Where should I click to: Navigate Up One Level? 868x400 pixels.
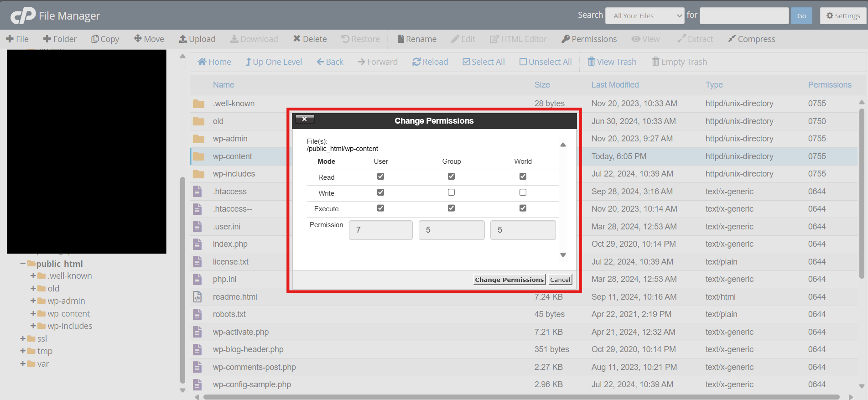274,62
